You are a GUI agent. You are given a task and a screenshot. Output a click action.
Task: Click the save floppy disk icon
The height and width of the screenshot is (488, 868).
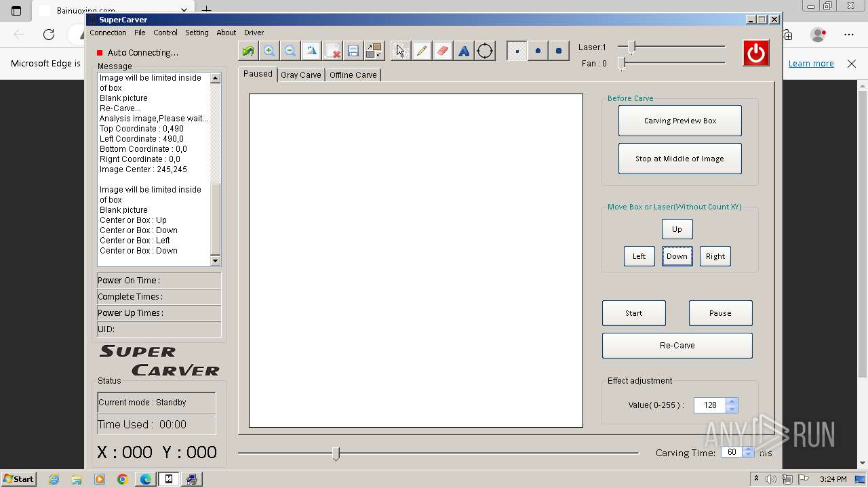coord(353,51)
